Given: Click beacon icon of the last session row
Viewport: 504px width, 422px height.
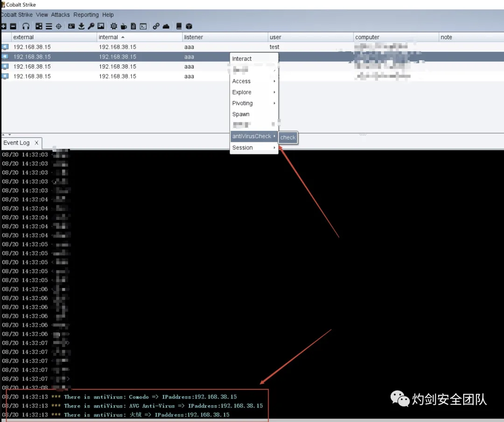Looking at the screenshot, I should click(x=5, y=76).
